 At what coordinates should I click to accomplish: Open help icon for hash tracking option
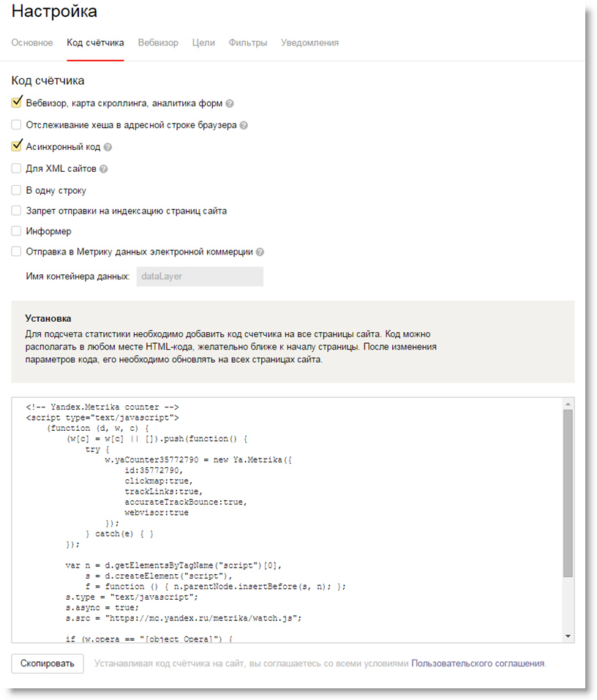click(244, 126)
